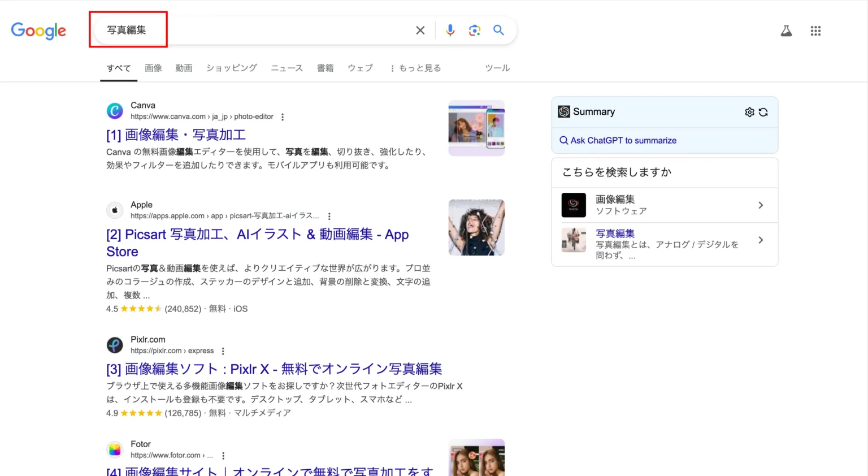Open the Canva 画像編集・写真加工 result link
The width and height of the screenshot is (868, 476).
(176, 135)
